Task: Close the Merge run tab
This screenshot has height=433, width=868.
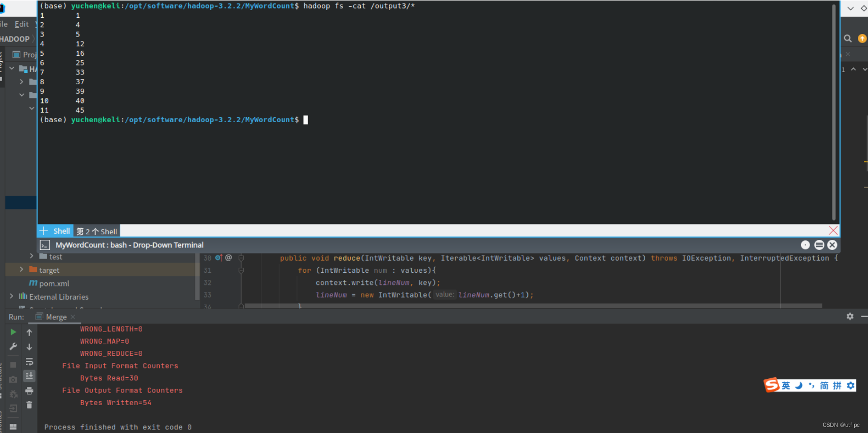Action: point(73,317)
